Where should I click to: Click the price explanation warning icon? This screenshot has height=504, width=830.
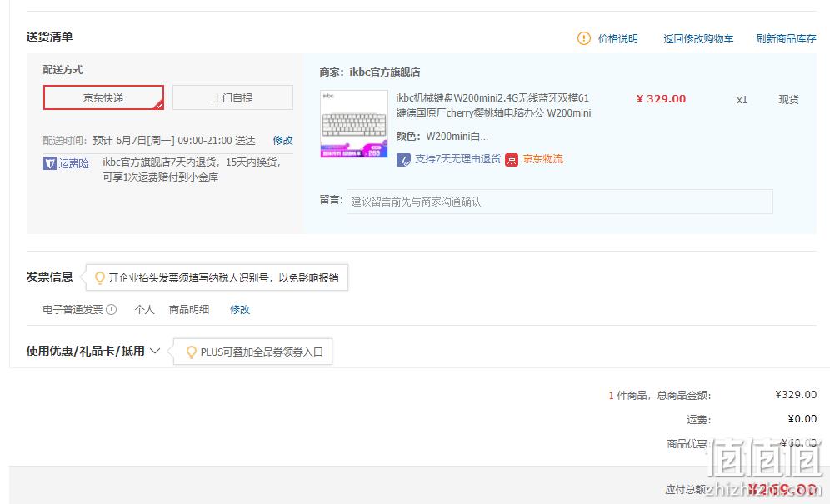tap(584, 38)
